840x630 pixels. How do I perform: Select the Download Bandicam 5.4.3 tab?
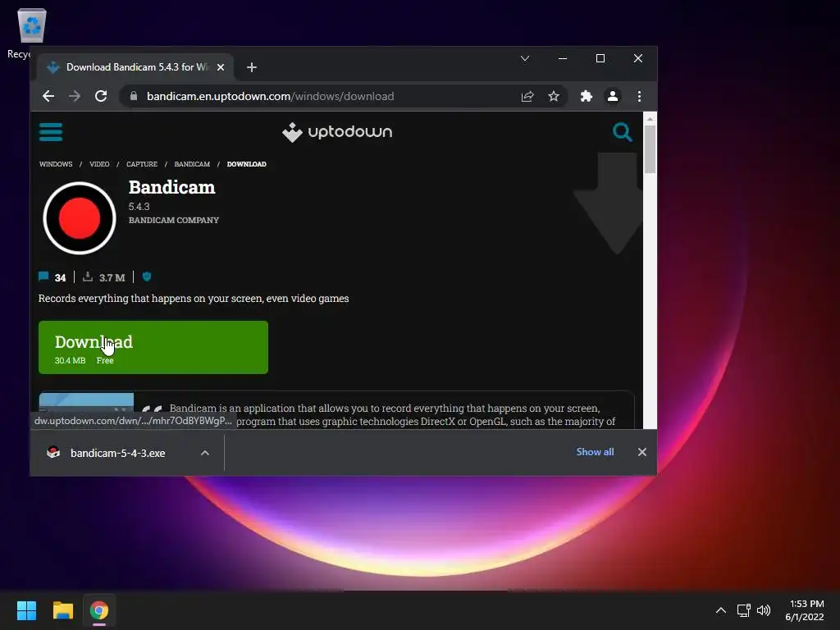pyautogui.click(x=135, y=67)
